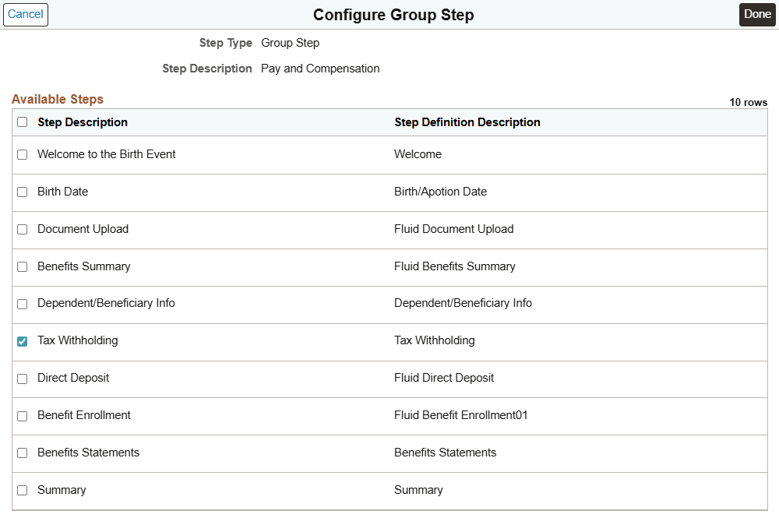The height and width of the screenshot is (532, 779).
Task: Enable the Document Upload step
Action: point(22,229)
